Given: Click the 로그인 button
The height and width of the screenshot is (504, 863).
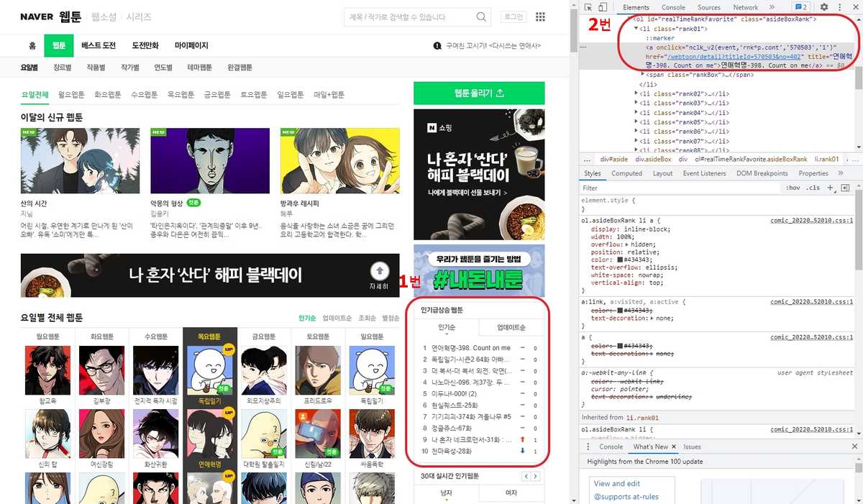Looking at the screenshot, I should click(x=513, y=17).
